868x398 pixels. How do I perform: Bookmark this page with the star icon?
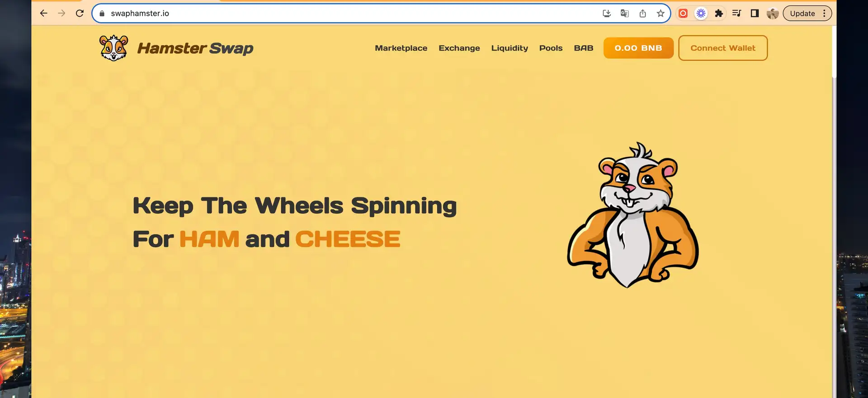tap(660, 14)
